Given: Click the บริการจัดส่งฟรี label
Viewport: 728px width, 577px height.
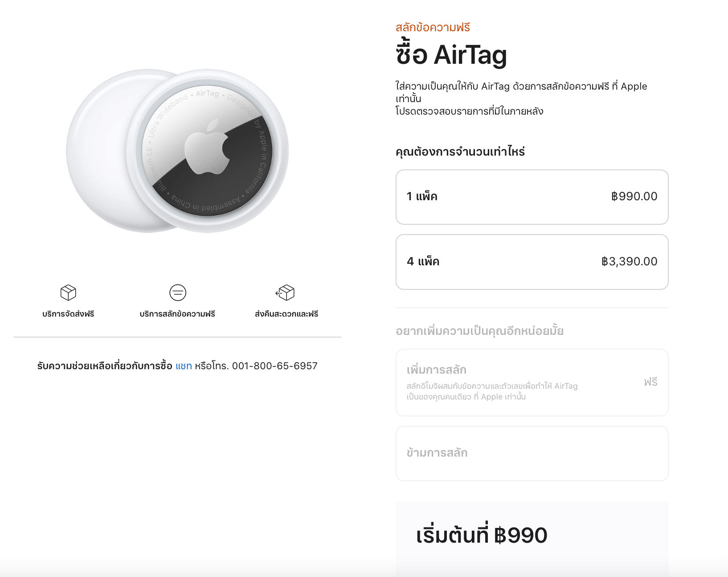Looking at the screenshot, I should click(68, 314).
